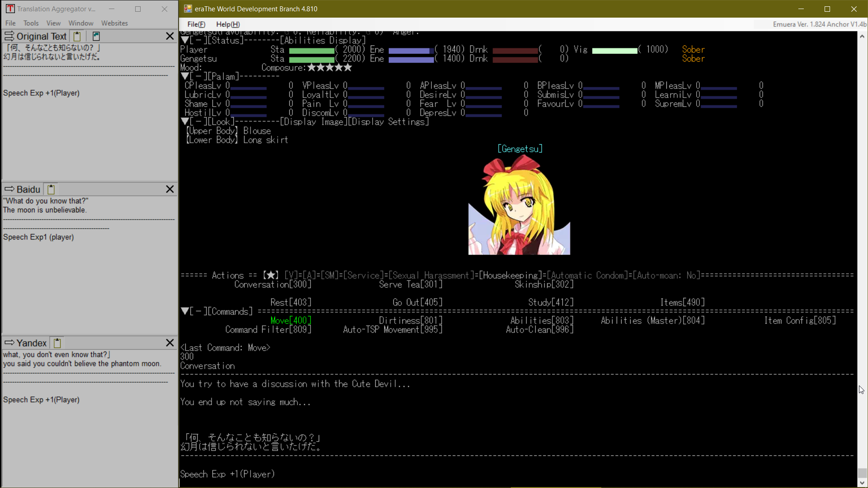
Task: Collapse the Palam section triangle
Action: [185, 76]
